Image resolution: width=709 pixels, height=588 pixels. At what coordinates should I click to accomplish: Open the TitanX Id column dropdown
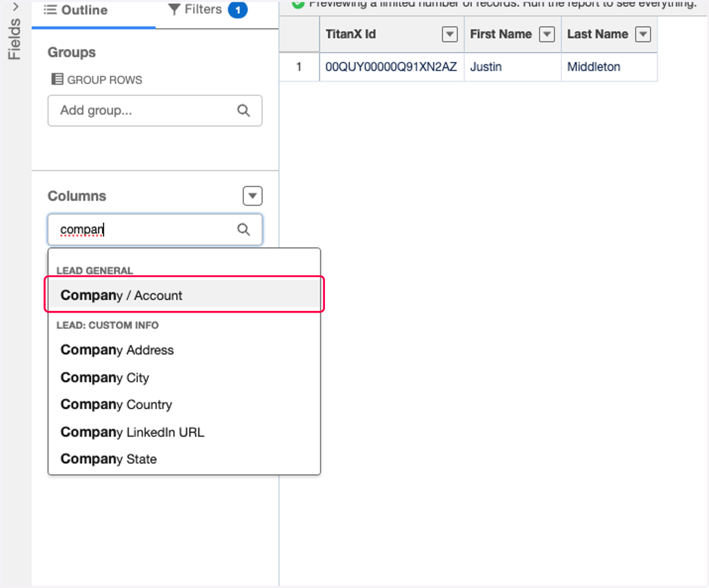point(450,35)
